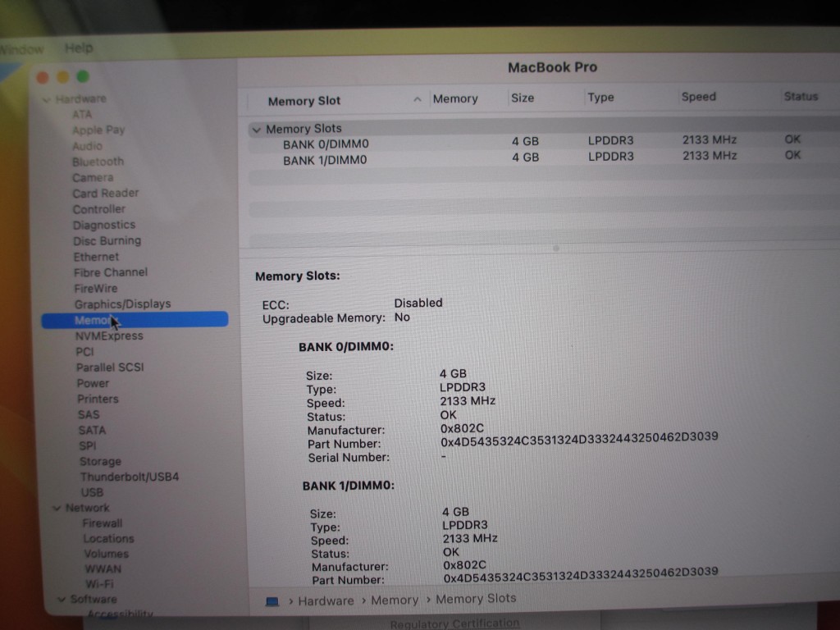
Task: Collapse the Network section in sidebar
Action: 57,508
